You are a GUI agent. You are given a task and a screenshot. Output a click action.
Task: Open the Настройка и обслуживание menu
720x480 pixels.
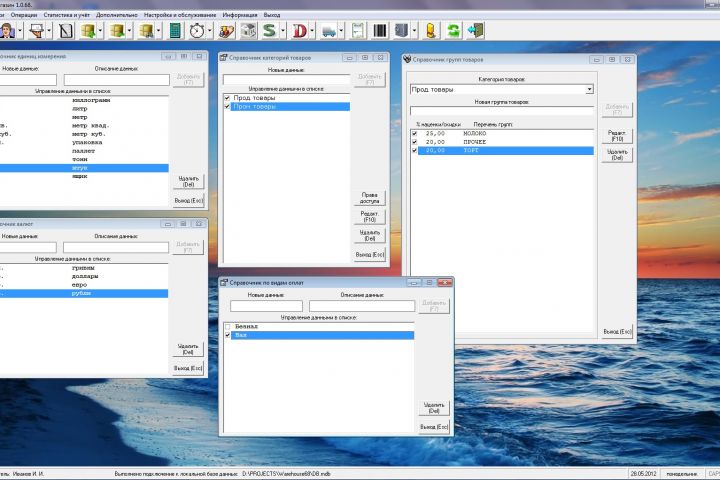click(x=180, y=15)
